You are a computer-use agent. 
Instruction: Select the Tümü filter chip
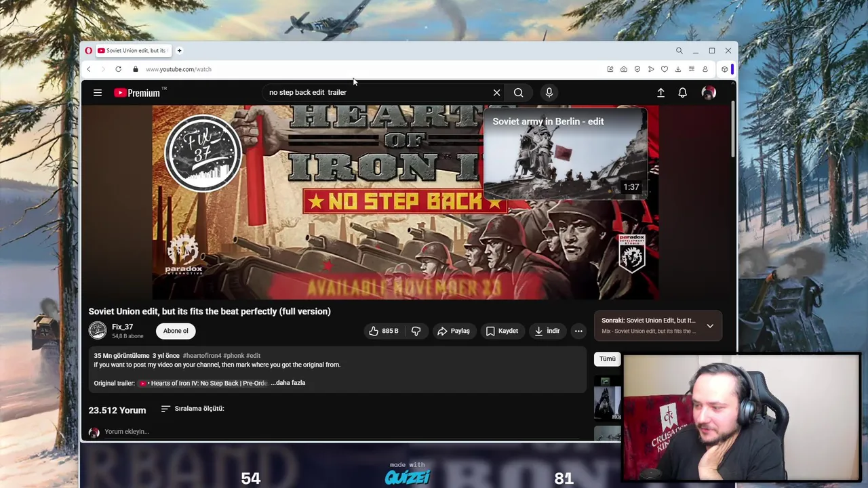[x=608, y=359]
